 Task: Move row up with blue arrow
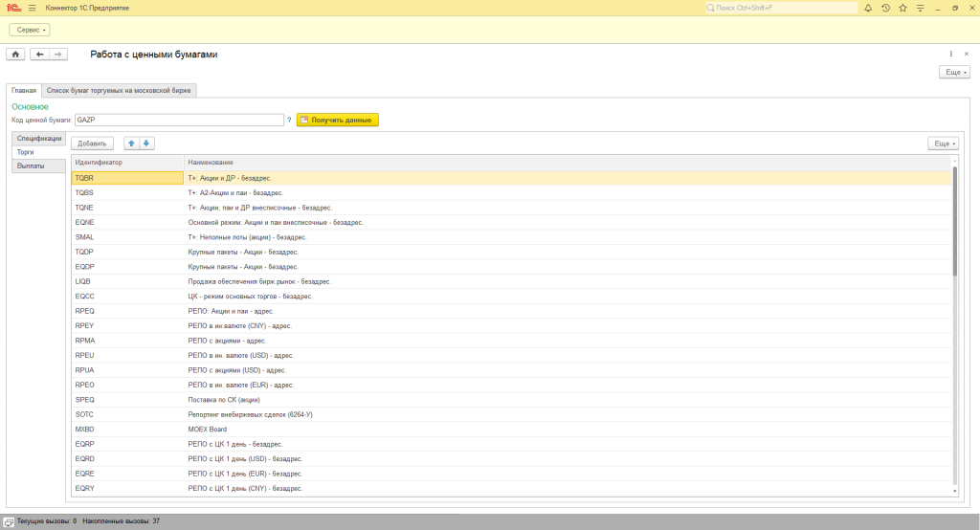point(131,144)
